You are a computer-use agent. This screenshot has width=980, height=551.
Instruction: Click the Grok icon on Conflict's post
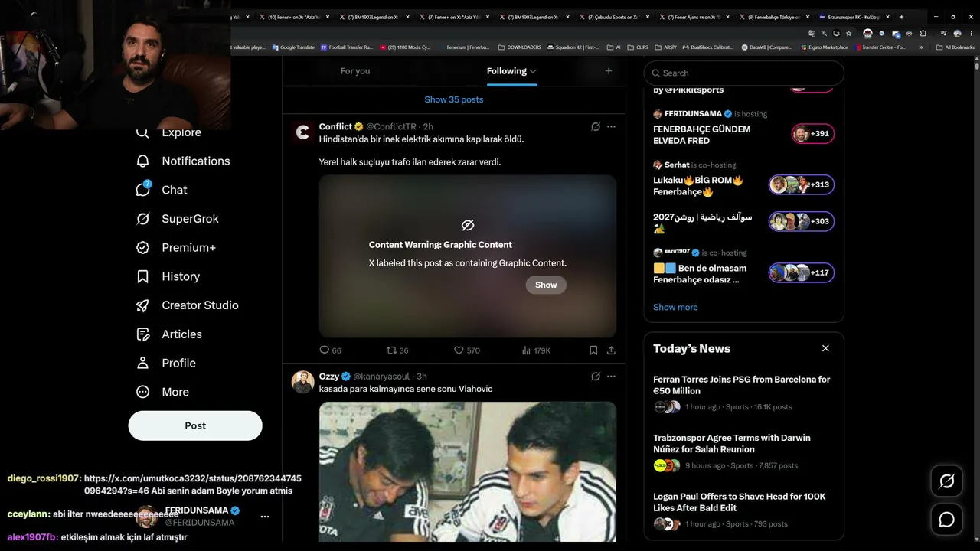click(596, 127)
